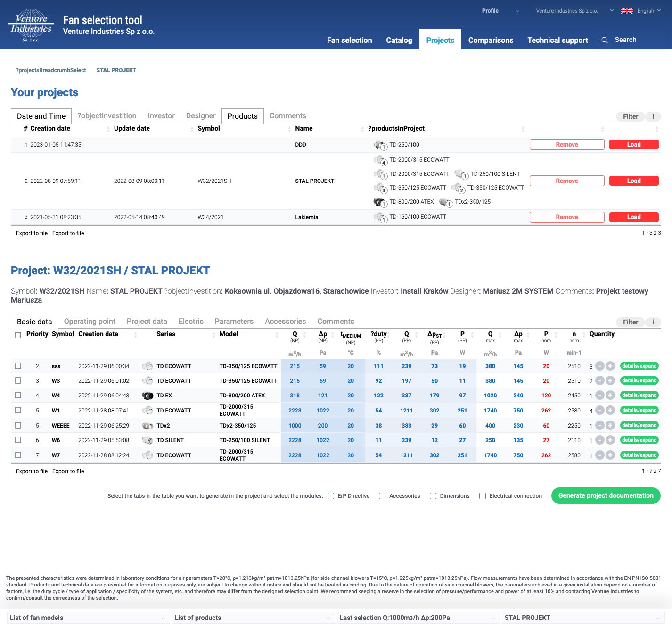Viewport: 672px width, 627px height.
Task: Open the English language dropdown
Action: [649, 11]
